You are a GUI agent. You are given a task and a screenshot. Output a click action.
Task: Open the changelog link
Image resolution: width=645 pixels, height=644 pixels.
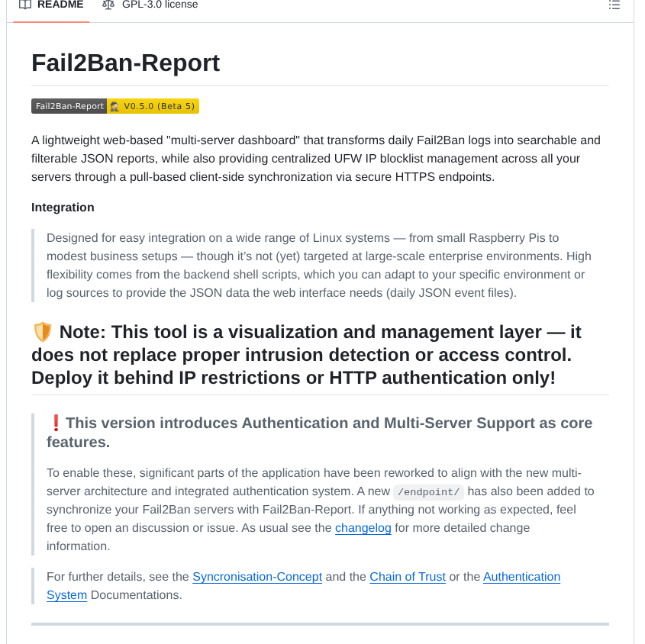pyautogui.click(x=363, y=527)
